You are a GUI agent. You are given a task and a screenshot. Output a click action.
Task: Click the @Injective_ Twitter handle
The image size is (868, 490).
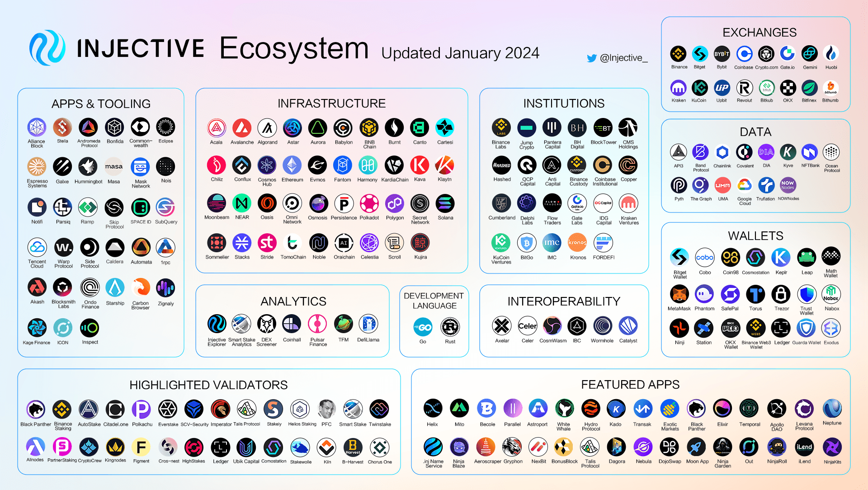click(623, 58)
